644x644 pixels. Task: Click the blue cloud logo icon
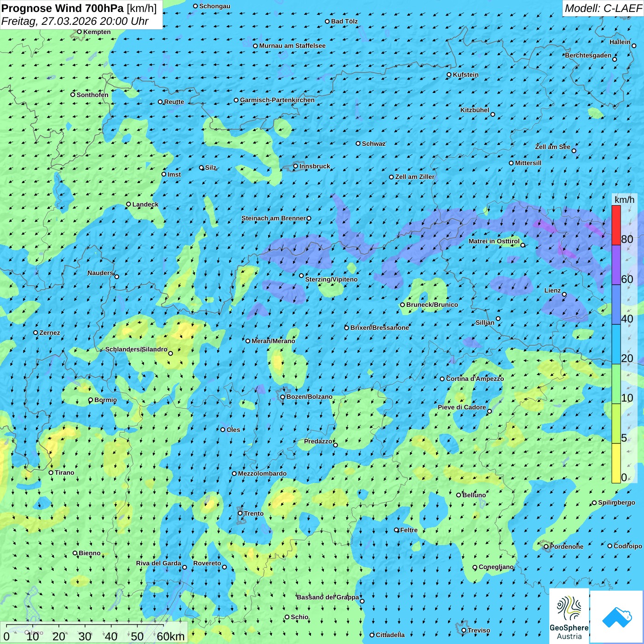pos(617,617)
